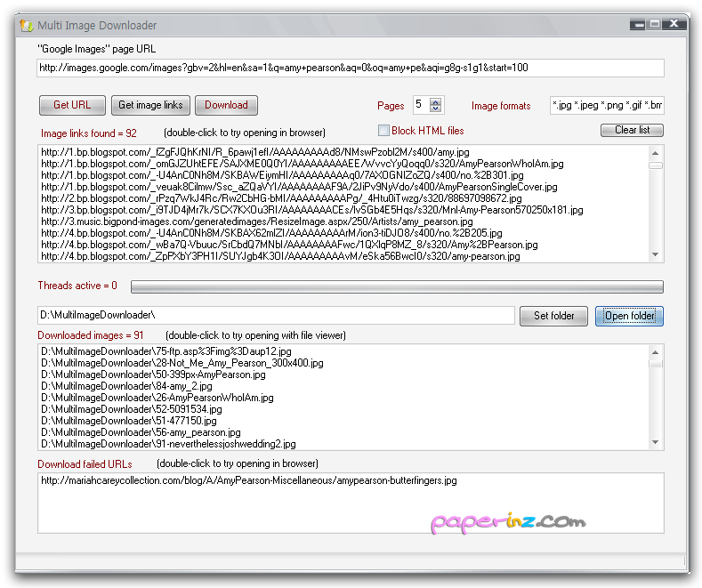Select link ending Mnl-Amy-Pearson570250x181.jpg

(312, 210)
